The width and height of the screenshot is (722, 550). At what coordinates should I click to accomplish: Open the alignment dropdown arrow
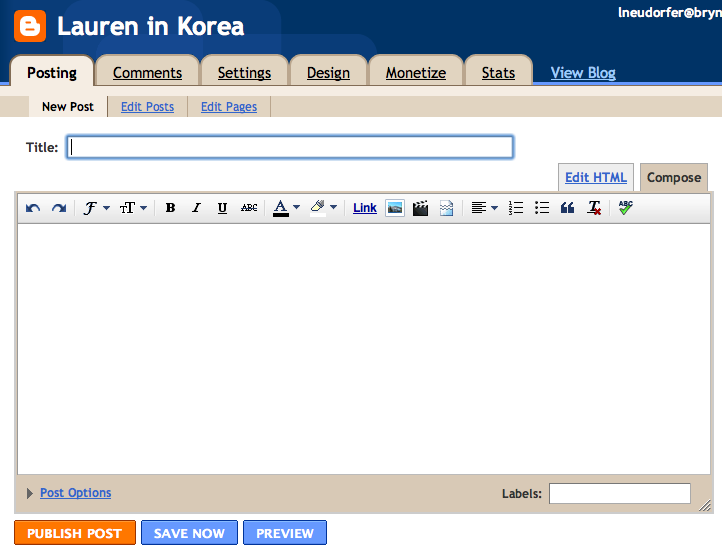click(495, 208)
